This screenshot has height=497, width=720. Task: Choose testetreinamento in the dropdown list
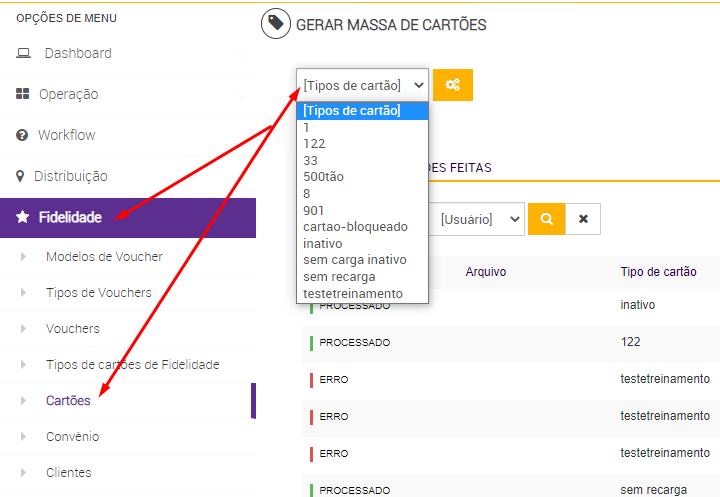click(362, 294)
